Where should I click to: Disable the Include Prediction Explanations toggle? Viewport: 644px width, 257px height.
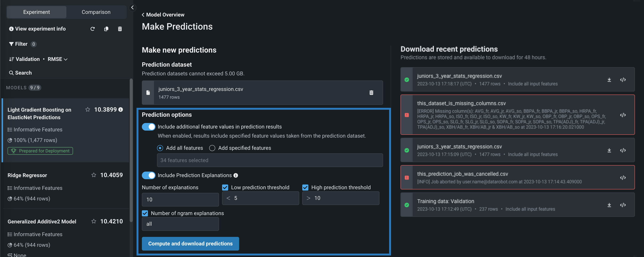click(x=148, y=175)
